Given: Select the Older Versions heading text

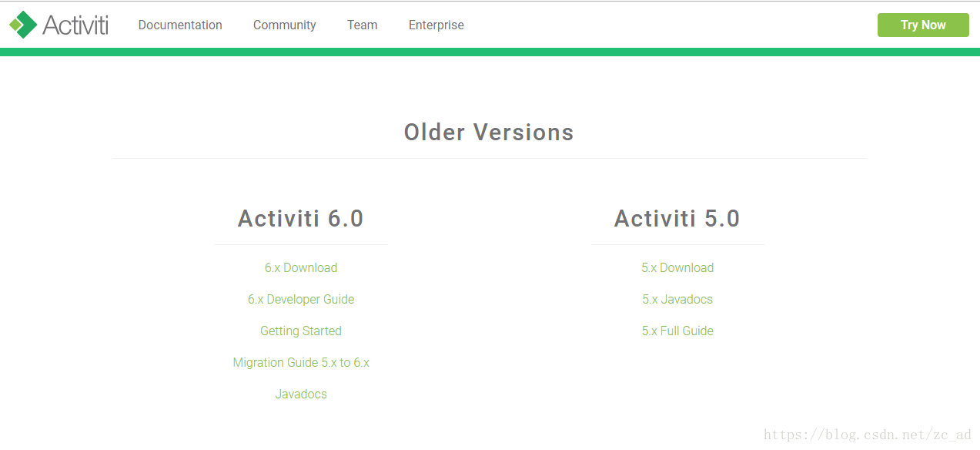Looking at the screenshot, I should [489, 133].
